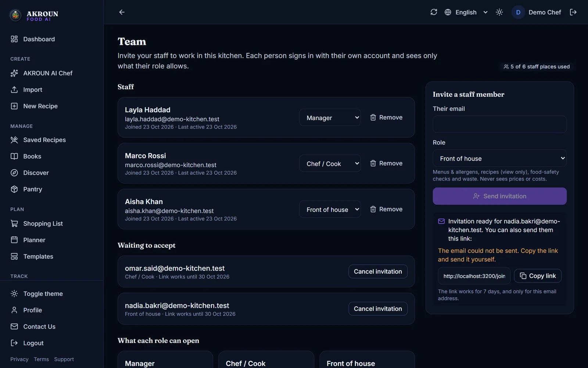The width and height of the screenshot is (588, 368).
Task: Click the Saved Recipes utensils icon
Action: tap(14, 140)
